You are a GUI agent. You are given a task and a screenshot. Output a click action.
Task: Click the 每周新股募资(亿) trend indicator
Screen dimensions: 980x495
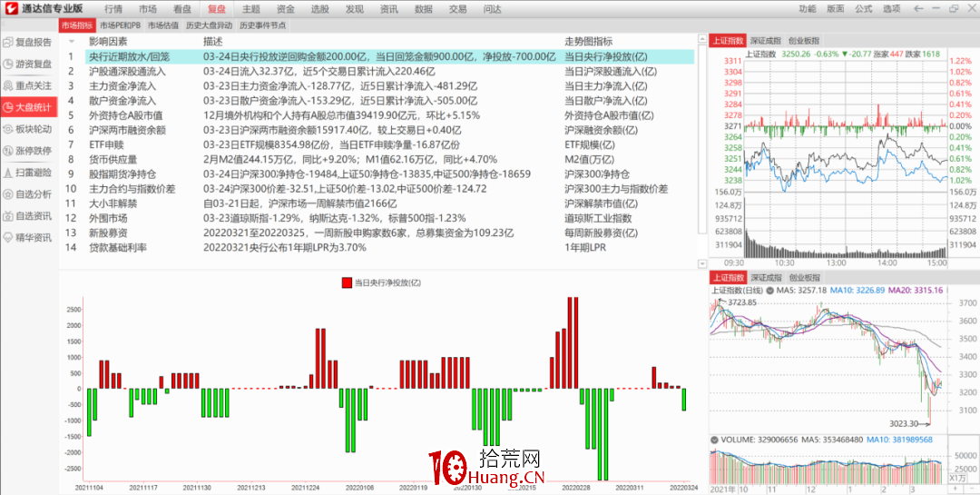[602, 233]
